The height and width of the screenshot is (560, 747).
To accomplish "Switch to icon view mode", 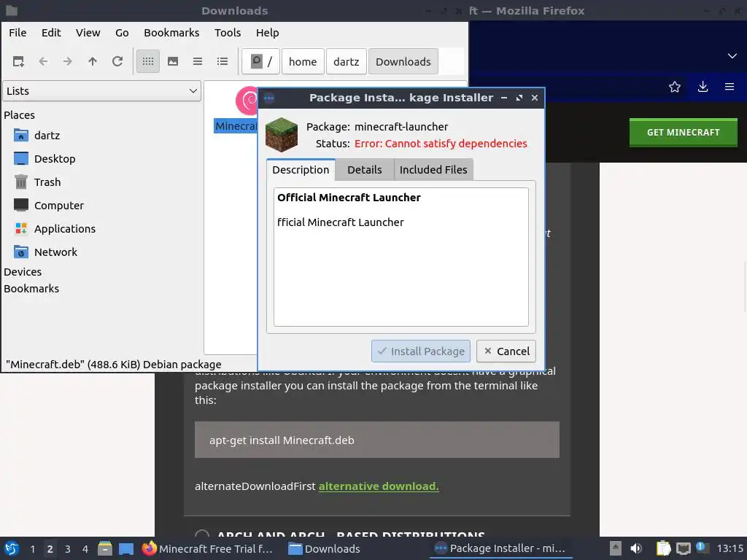I will pyautogui.click(x=148, y=61).
